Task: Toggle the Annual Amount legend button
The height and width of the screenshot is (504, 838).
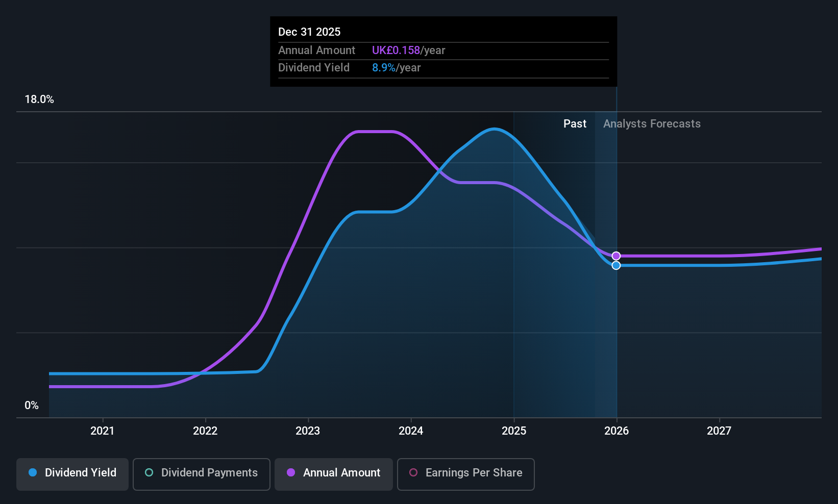Action: 334,474
